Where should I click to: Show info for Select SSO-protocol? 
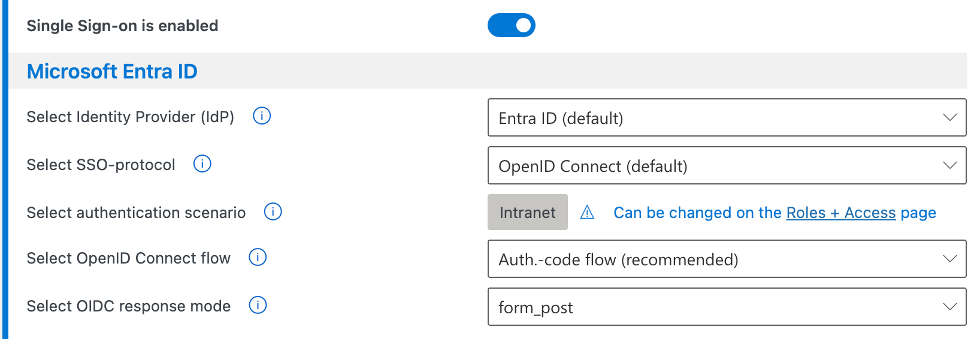tap(202, 164)
